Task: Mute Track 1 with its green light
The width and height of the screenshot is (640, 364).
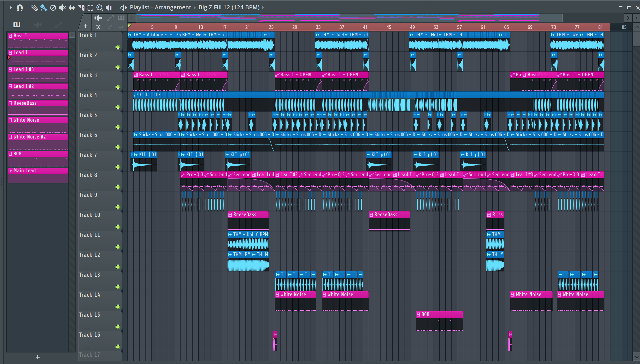Action: coord(118,47)
